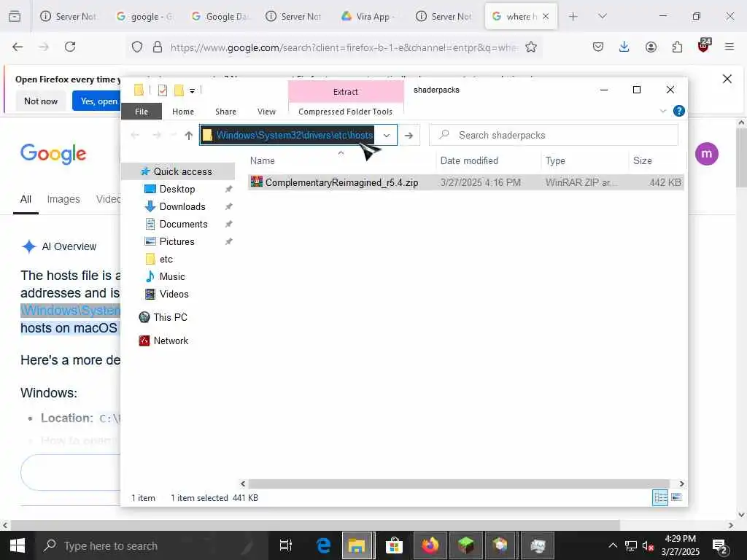Viewport: 747px width, 560px height.
Task: Click the muted volume tray icon
Action: coord(648,545)
